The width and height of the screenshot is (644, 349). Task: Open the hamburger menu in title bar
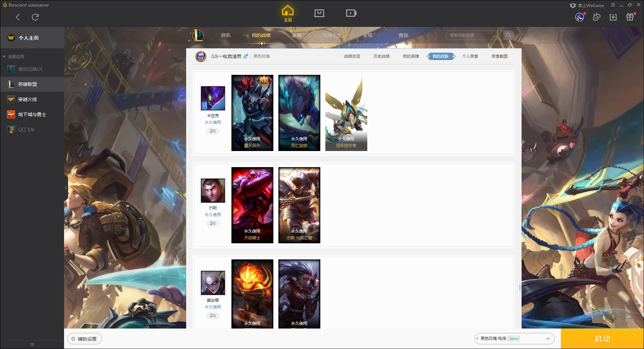point(613,5)
